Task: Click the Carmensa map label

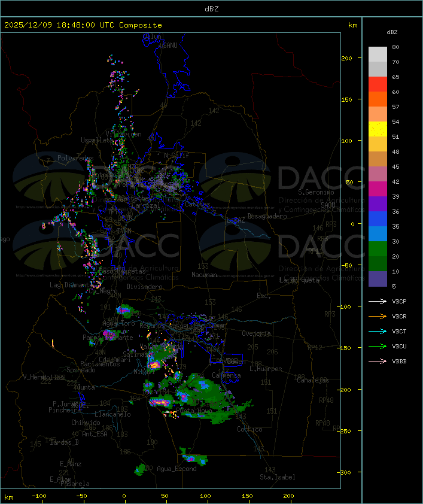Action: pyautogui.click(x=226, y=375)
